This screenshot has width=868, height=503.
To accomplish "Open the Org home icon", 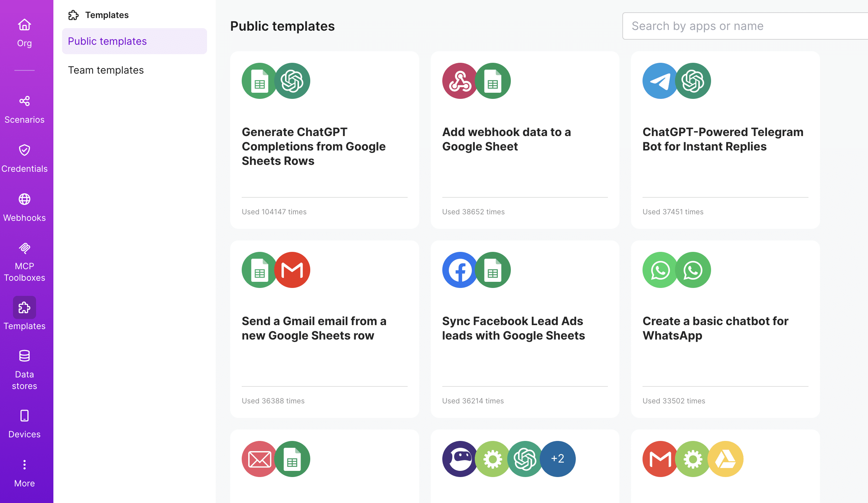I will 25,25.
